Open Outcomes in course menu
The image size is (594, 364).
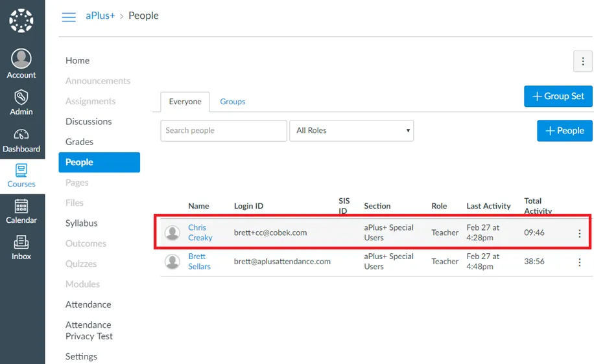[x=86, y=244]
